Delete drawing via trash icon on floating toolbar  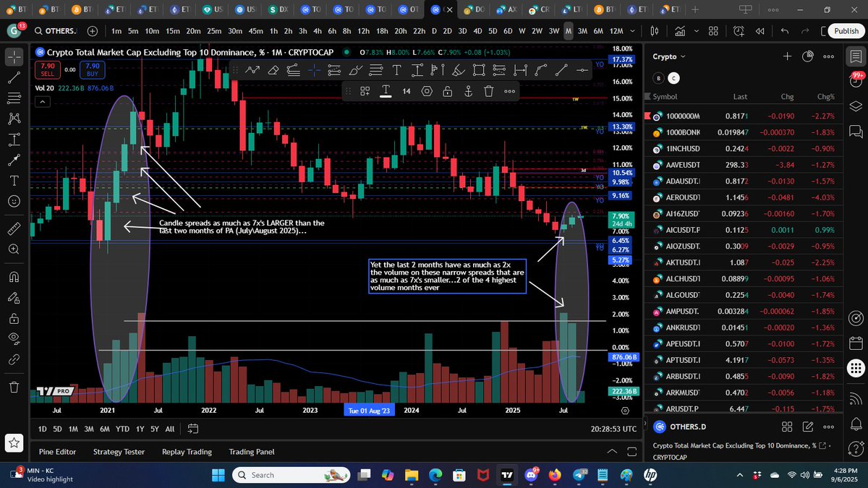tap(489, 91)
